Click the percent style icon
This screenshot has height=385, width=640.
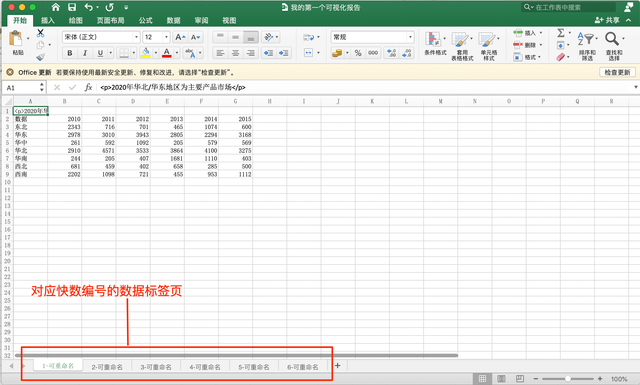tap(358, 53)
